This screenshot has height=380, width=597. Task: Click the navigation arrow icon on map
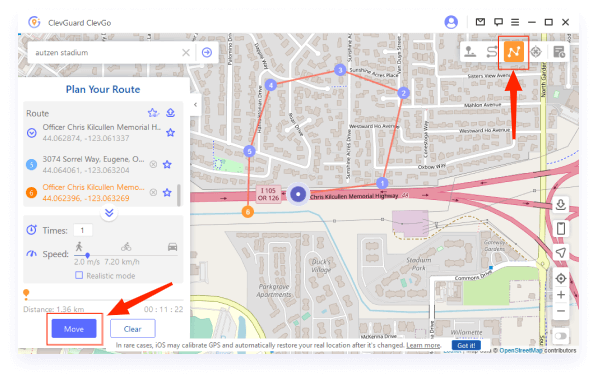(561, 252)
